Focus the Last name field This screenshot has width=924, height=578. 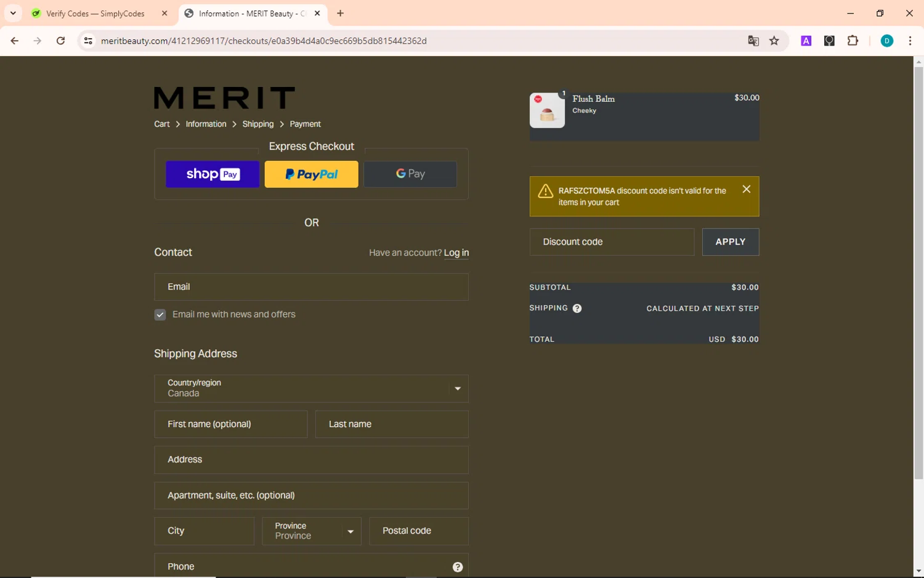(392, 424)
